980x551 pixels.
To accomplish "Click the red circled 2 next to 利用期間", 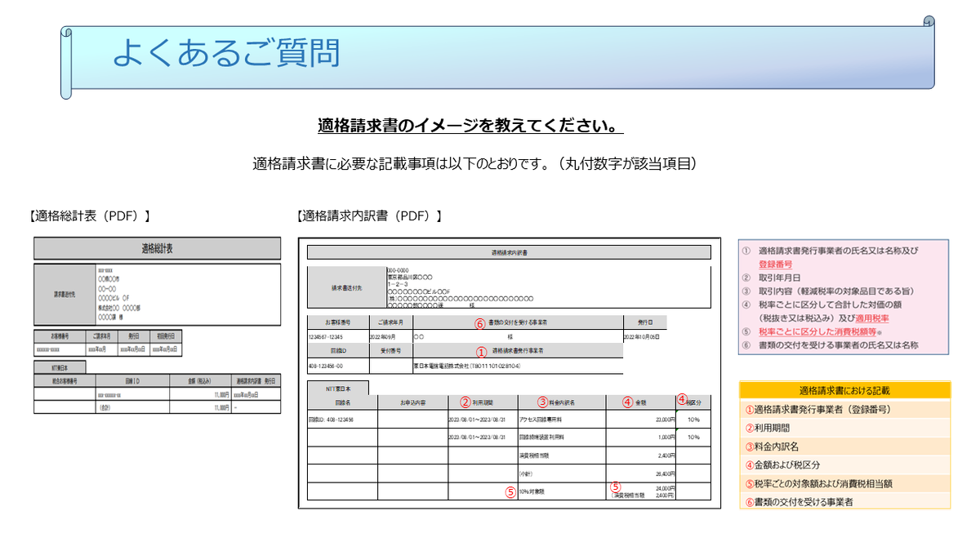I will click(465, 402).
